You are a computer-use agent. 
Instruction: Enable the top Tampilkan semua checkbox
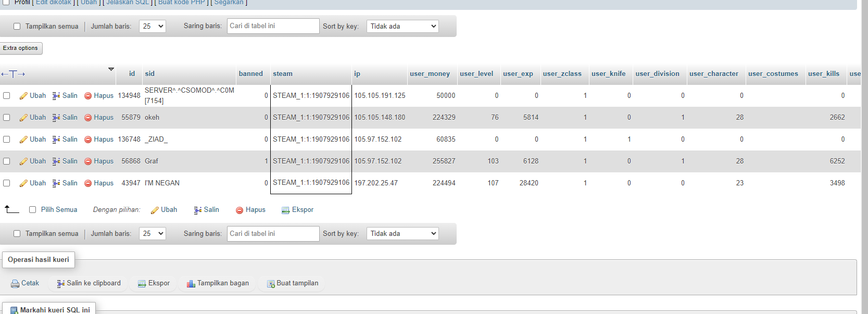point(17,27)
